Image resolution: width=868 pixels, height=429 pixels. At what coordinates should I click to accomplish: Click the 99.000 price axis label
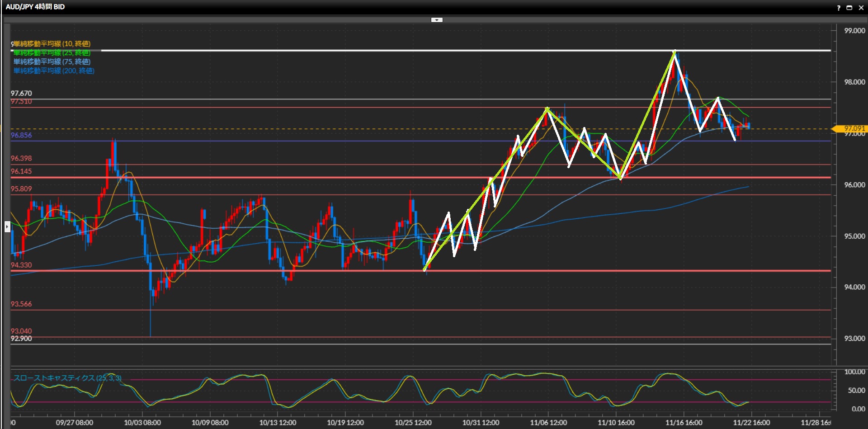pyautogui.click(x=854, y=31)
